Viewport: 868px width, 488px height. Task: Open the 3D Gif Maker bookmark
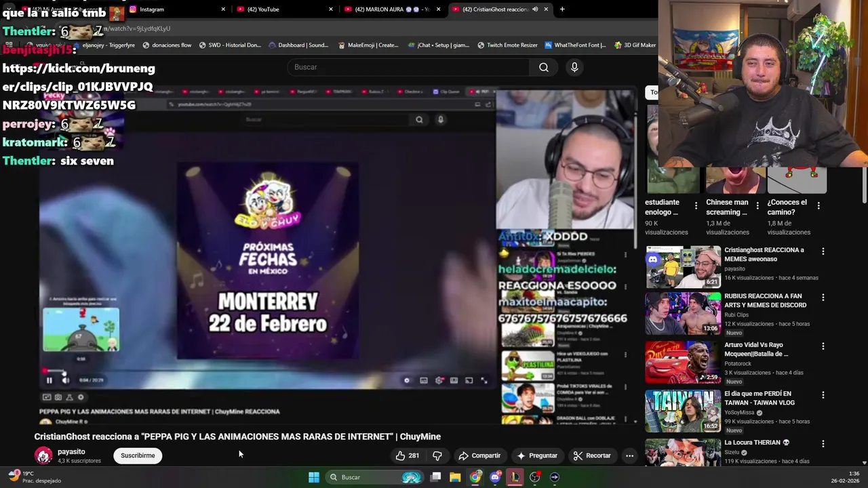[635, 45]
